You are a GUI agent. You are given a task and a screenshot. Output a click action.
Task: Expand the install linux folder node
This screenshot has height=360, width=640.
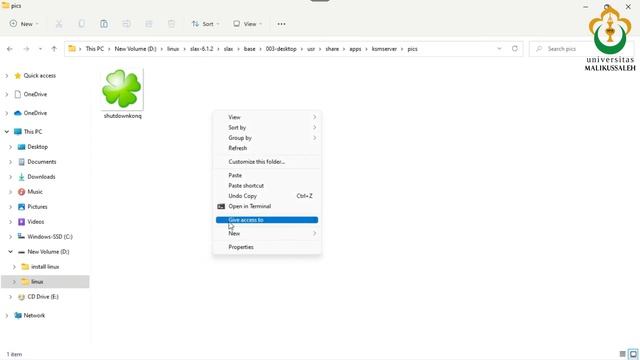[x=14, y=267]
